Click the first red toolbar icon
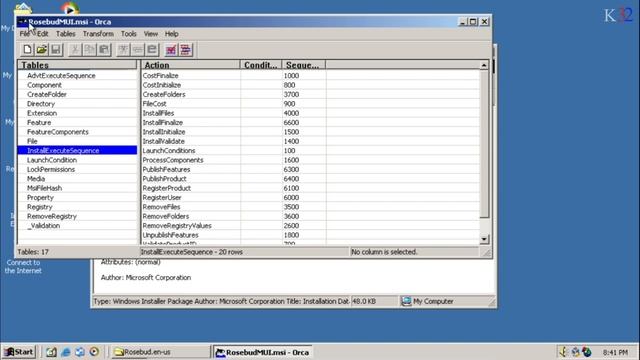Image resolution: width=640 pixels, height=360 pixels. pyautogui.click(x=171, y=50)
